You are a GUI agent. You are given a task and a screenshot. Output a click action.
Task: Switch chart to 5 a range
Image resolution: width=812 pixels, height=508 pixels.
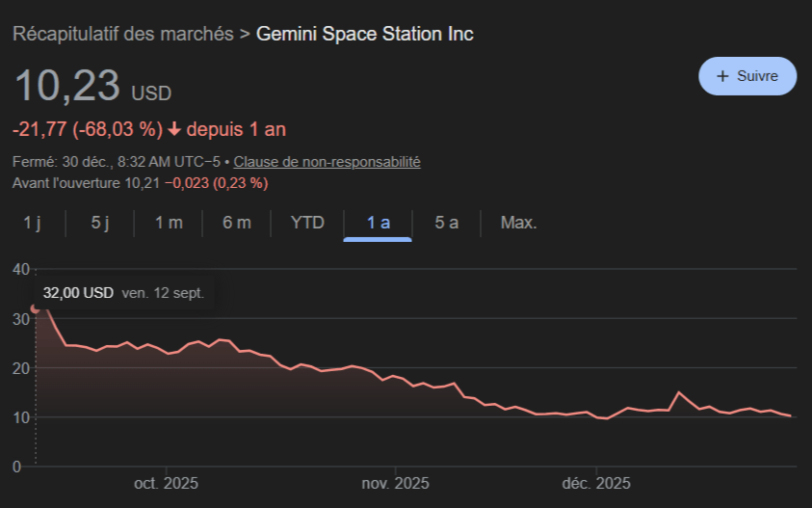click(446, 223)
